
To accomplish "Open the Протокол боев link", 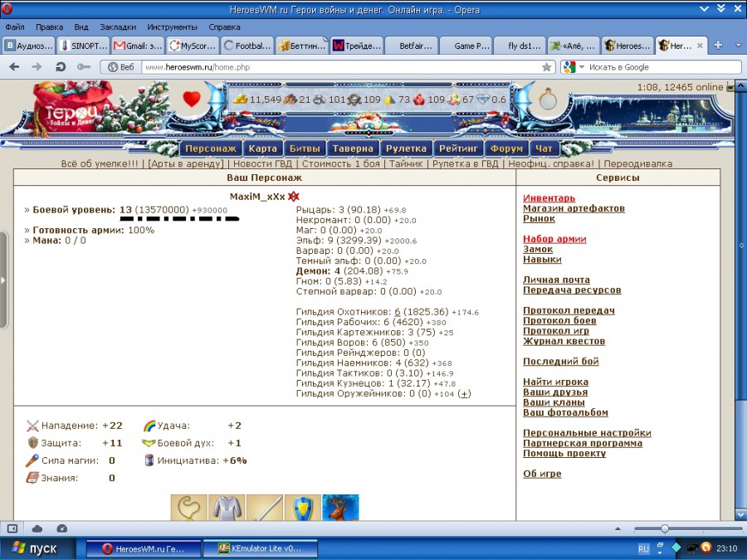I will (559, 320).
